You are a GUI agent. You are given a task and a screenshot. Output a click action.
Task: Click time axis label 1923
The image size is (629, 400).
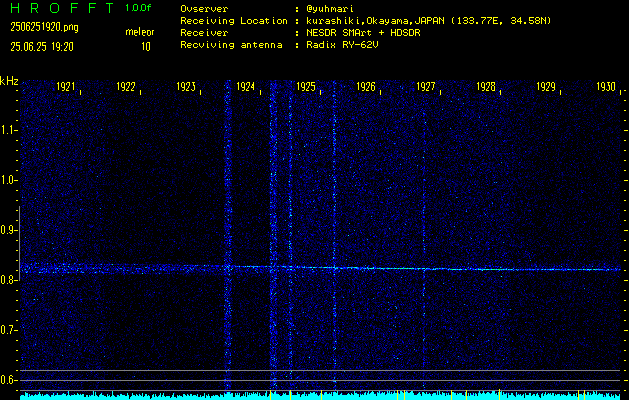tap(186, 87)
